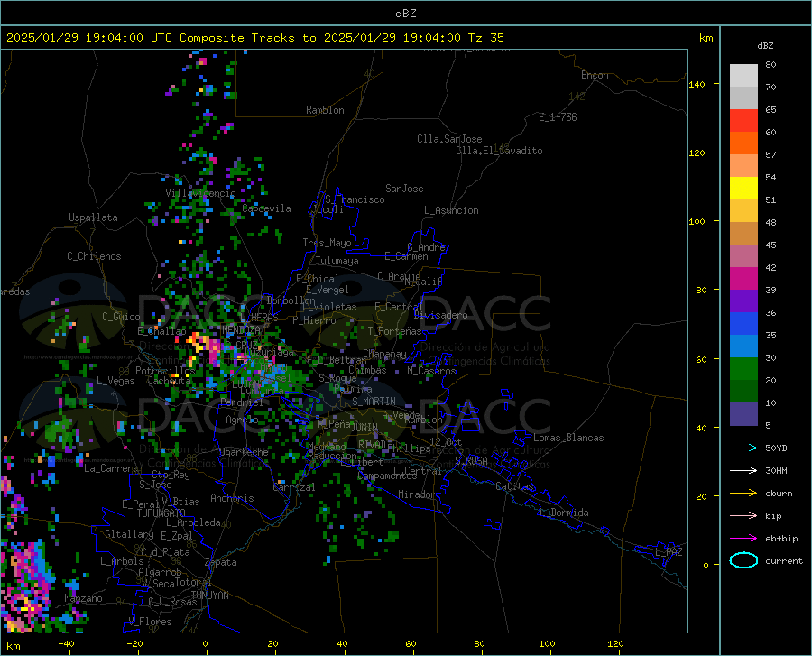This screenshot has width=812, height=656.
Task: Pick the 35 dBZ light blue swatch
Action: [x=743, y=346]
